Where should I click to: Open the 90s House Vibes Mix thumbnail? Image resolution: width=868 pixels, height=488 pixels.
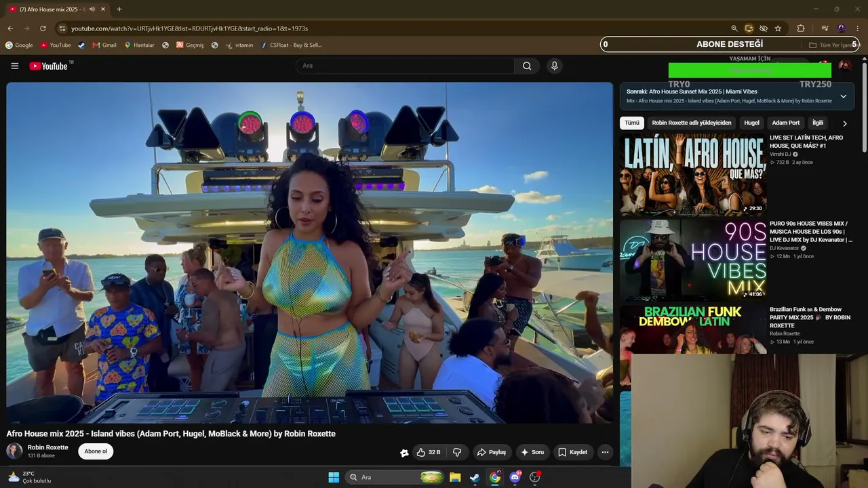tap(693, 260)
